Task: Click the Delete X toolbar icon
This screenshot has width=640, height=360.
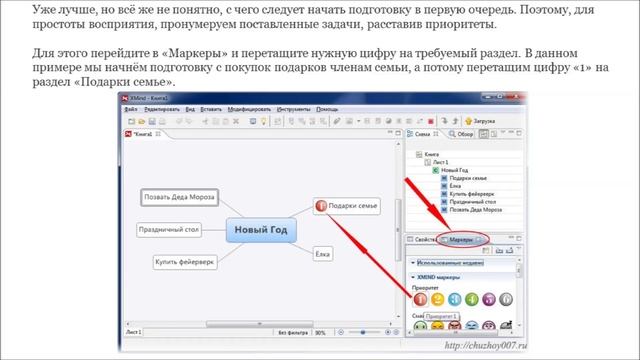Action: [236, 121]
